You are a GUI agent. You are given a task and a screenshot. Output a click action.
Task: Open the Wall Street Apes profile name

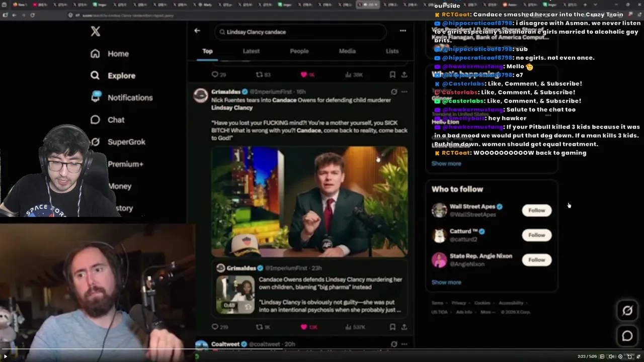472,207
